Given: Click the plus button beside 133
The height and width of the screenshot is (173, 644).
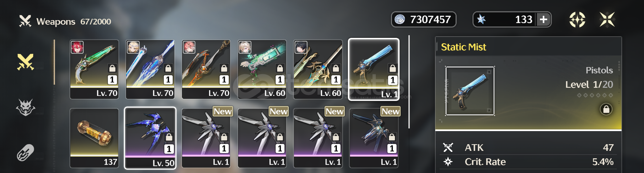Looking at the screenshot, I should click(543, 19).
